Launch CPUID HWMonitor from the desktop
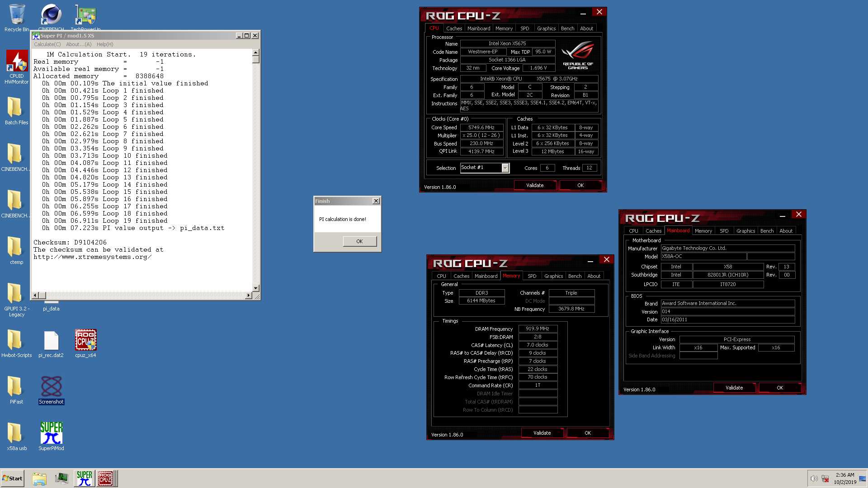The height and width of the screenshot is (488, 868). 17,67
